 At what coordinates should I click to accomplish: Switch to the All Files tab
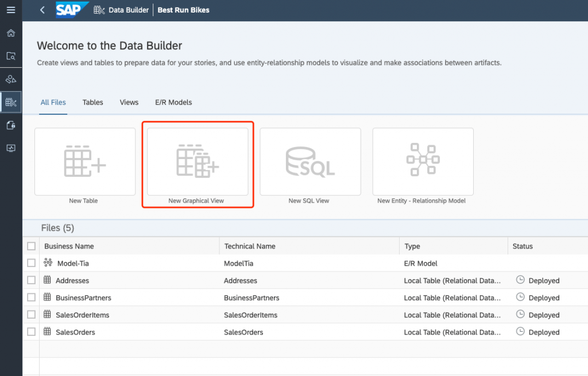click(53, 102)
